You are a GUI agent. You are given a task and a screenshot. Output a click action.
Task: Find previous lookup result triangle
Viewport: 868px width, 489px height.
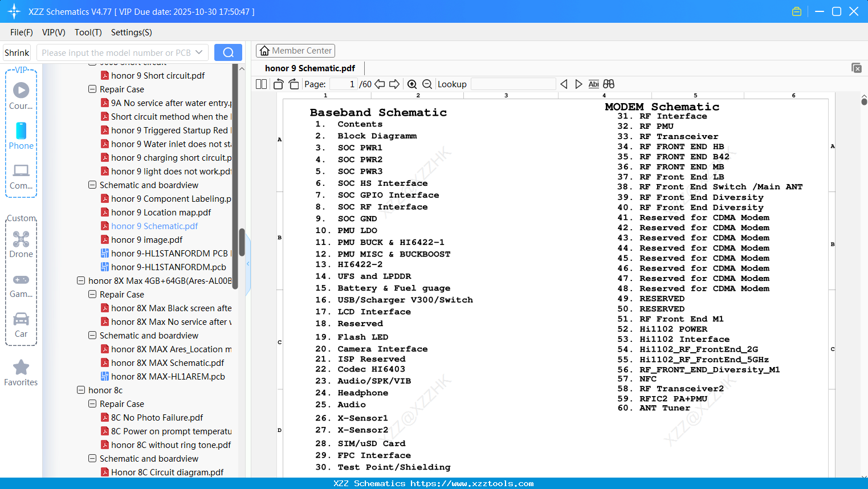[x=564, y=84]
